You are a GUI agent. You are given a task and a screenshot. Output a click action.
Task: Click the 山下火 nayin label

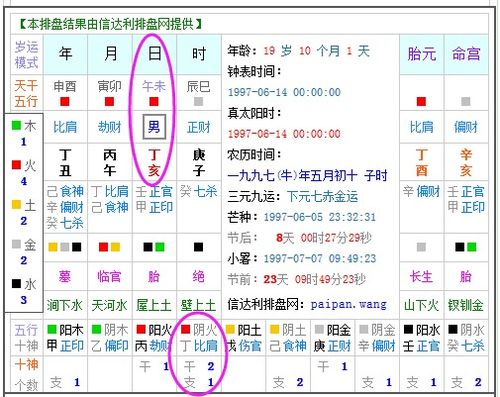[x=421, y=305]
